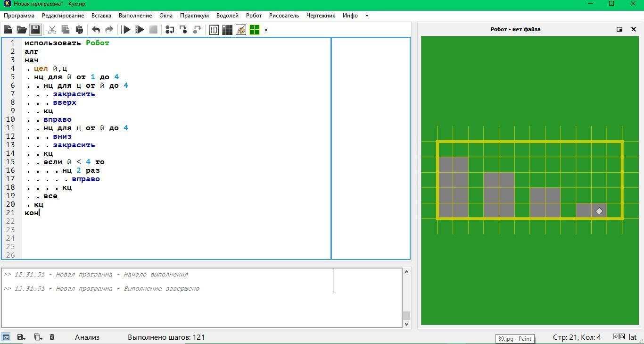The height and width of the screenshot is (344, 644).
Task: Open an existing program file
Action: click(22, 30)
